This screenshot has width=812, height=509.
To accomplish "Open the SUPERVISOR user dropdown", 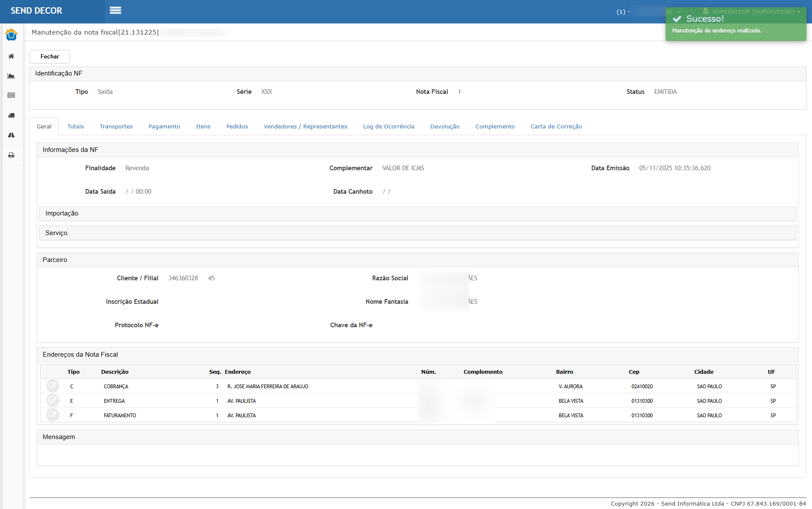I will [753, 12].
